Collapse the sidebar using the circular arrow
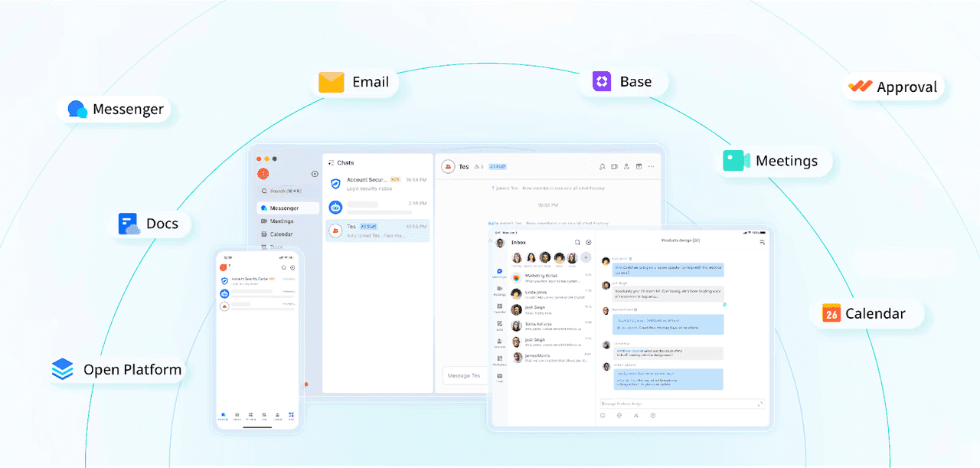The image size is (980, 468). pos(315,174)
